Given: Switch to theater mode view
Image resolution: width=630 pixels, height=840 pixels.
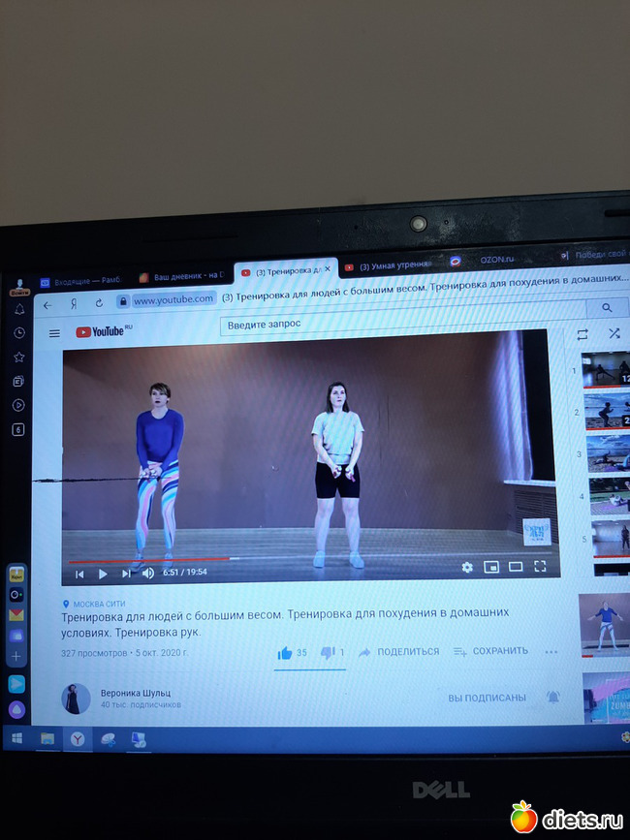Looking at the screenshot, I should (x=516, y=567).
